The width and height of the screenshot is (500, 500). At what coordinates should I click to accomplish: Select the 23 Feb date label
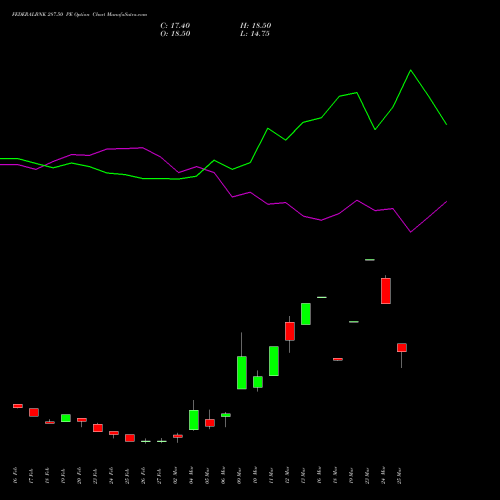click(95, 476)
